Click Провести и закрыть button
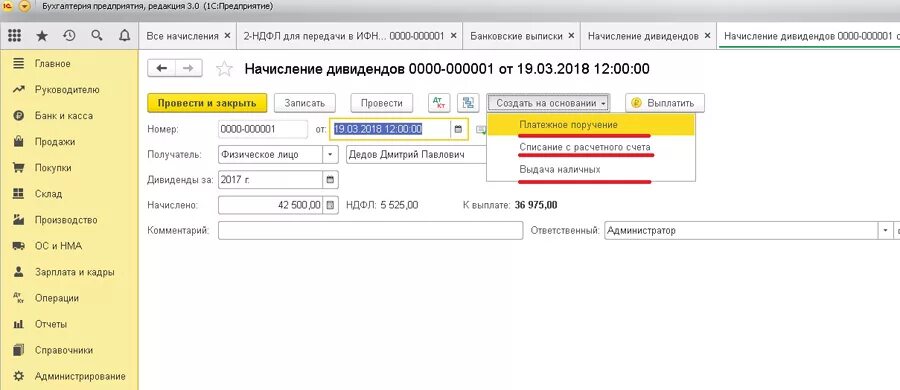This screenshot has width=900, height=390. tap(207, 103)
